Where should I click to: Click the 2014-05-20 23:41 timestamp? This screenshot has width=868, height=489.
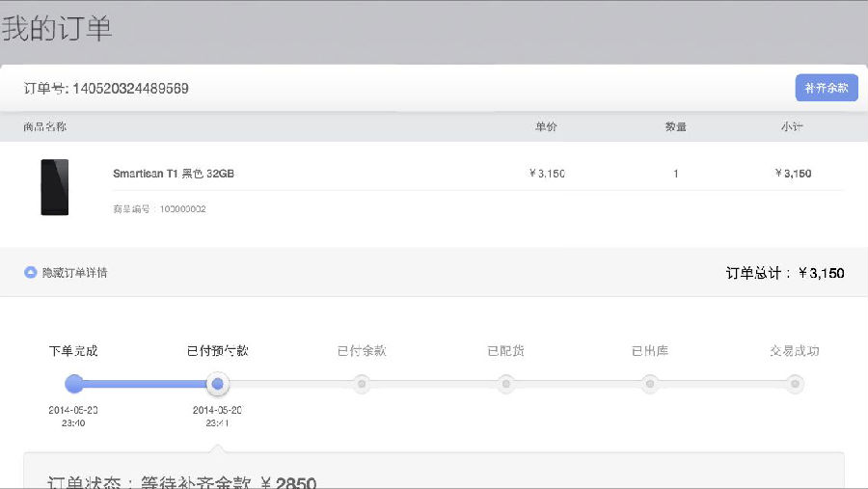[218, 417]
